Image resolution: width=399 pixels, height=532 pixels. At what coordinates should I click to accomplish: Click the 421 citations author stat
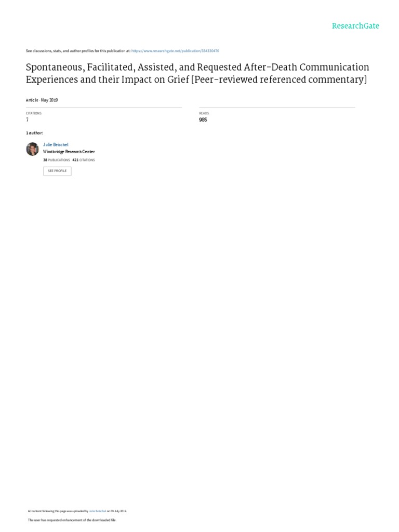84,160
